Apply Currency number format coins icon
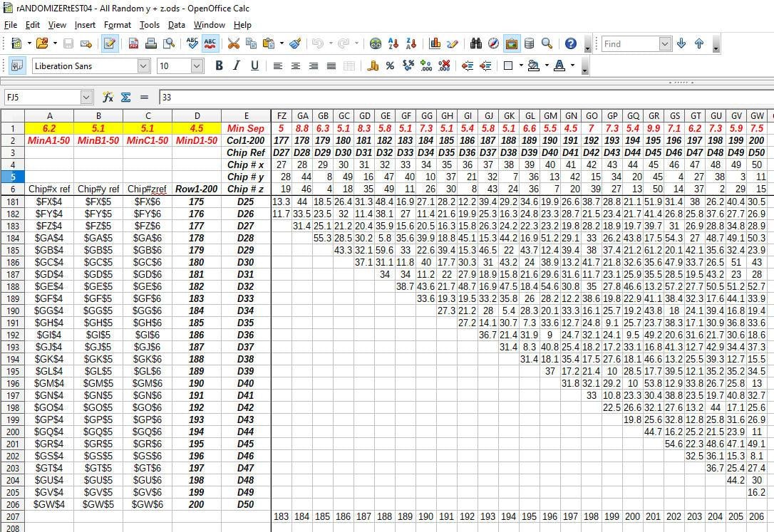The height and width of the screenshot is (532, 774). (x=373, y=66)
